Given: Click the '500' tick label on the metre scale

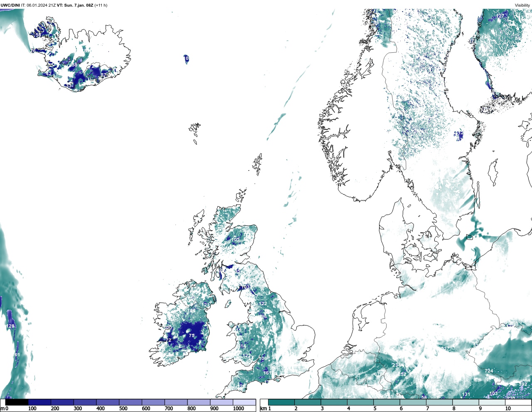Looking at the screenshot, I should click(123, 409).
